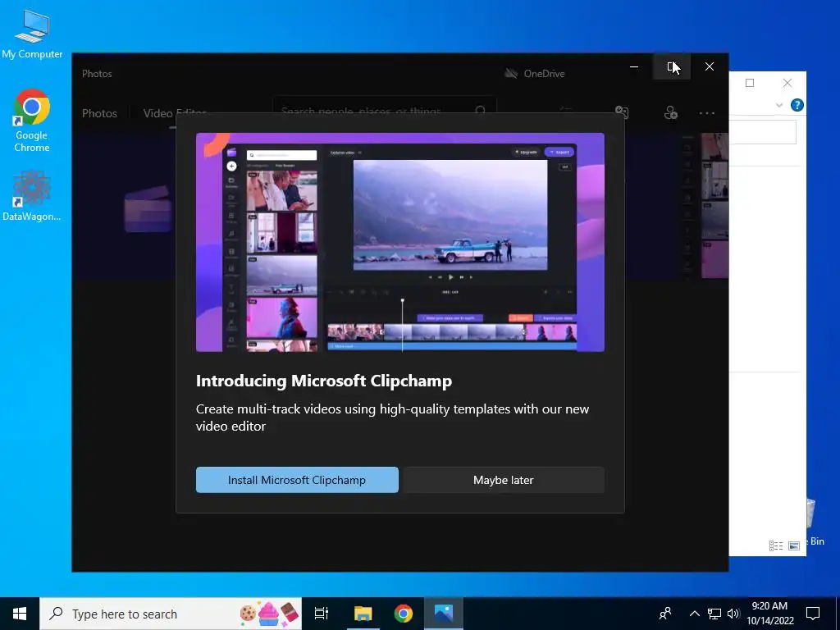Close the background Explorer window

click(787, 83)
